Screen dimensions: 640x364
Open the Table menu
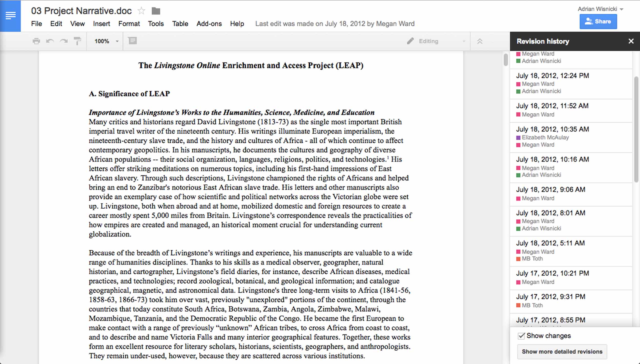pyautogui.click(x=180, y=24)
